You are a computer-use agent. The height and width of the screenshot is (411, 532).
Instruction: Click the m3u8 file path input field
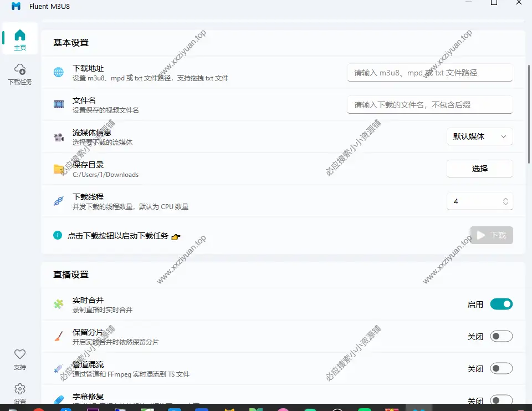point(429,73)
